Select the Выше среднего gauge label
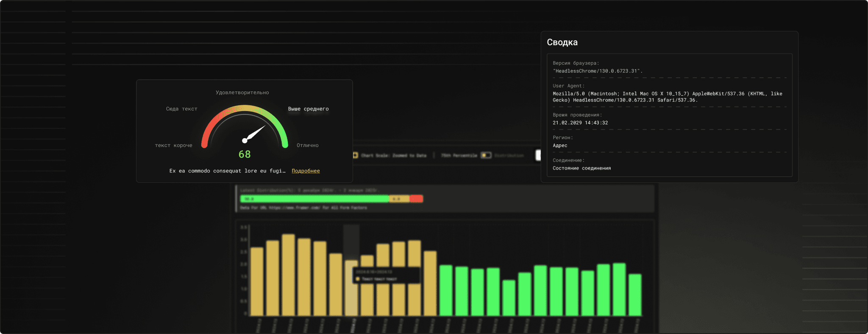The width and height of the screenshot is (868, 334). click(308, 109)
